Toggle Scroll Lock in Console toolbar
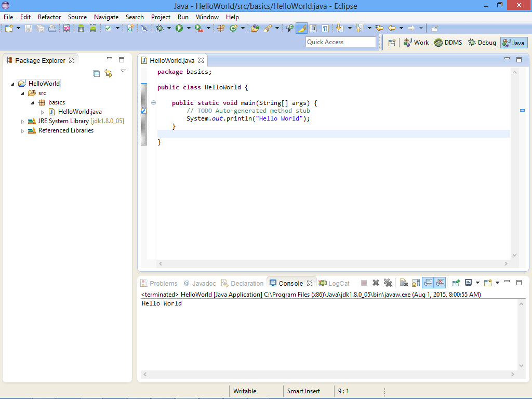Screen dimensions: 532x399 (416, 283)
